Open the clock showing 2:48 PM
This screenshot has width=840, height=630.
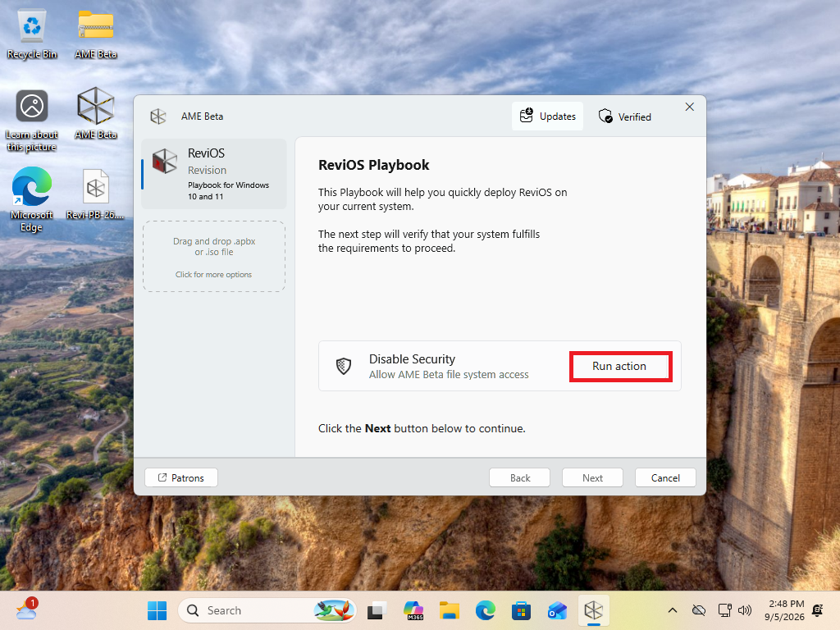click(x=785, y=610)
